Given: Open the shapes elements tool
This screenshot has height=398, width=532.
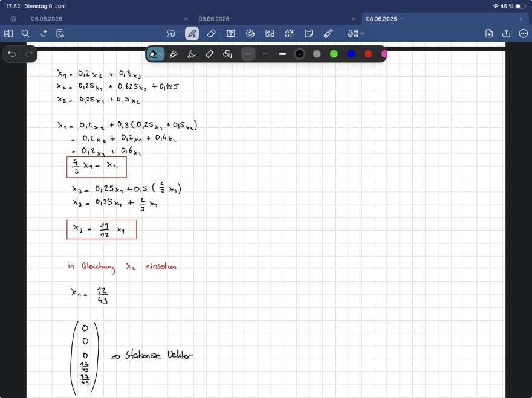Looking at the screenshot, I should point(289,34).
